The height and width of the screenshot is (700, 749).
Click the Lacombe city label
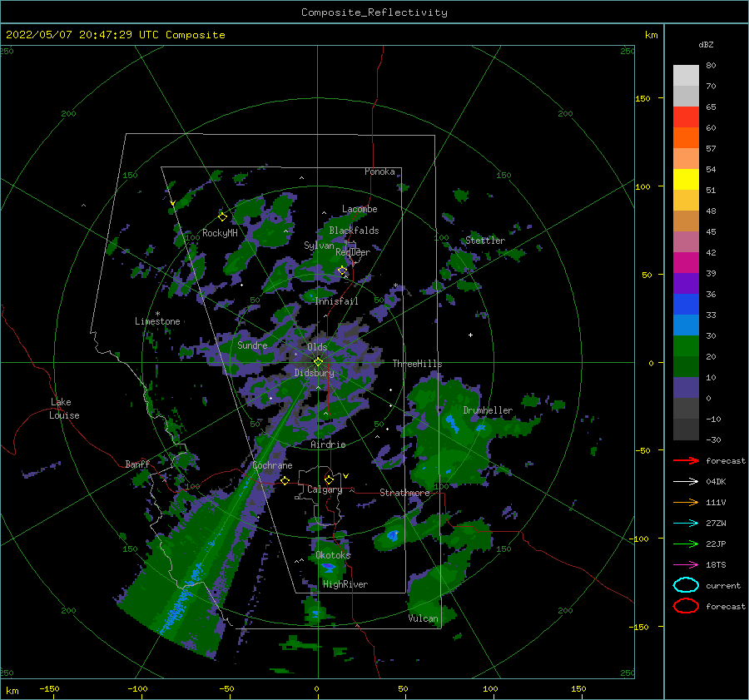click(360, 209)
